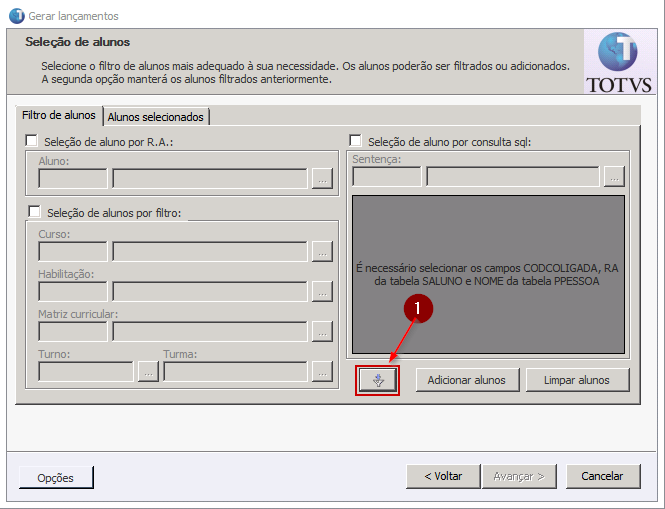Click the Curso name input field
The width and height of the screenshot is (665, 509).
[x=209, y=251]
